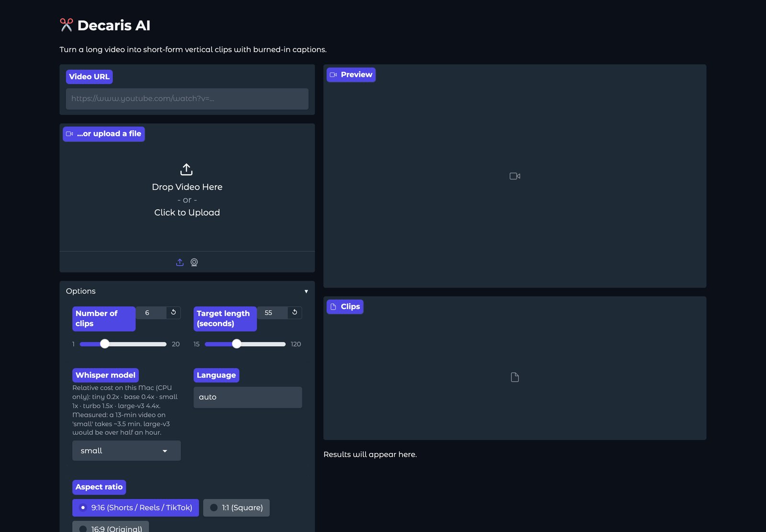The height and width of the screenshot is (532, 766).
Task: Click the file icon in Clips label
Action: pyautogui.click(x=333, y=306)
